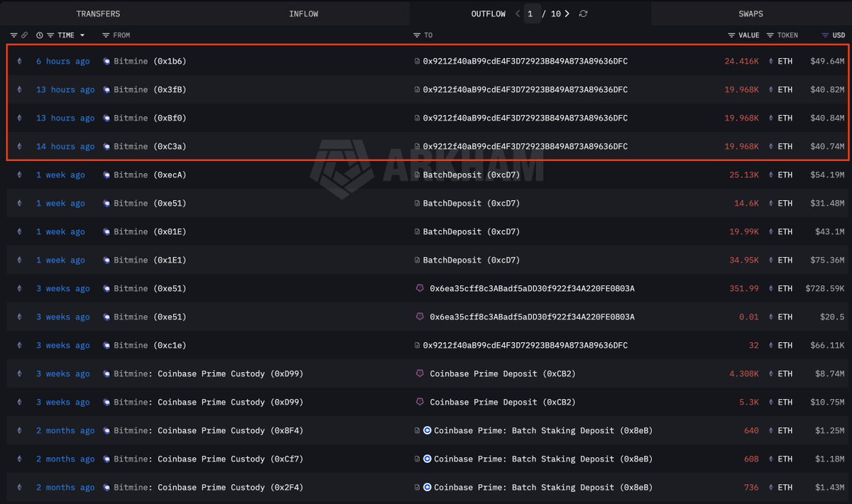Refresh the outflow table

(584, 13)
